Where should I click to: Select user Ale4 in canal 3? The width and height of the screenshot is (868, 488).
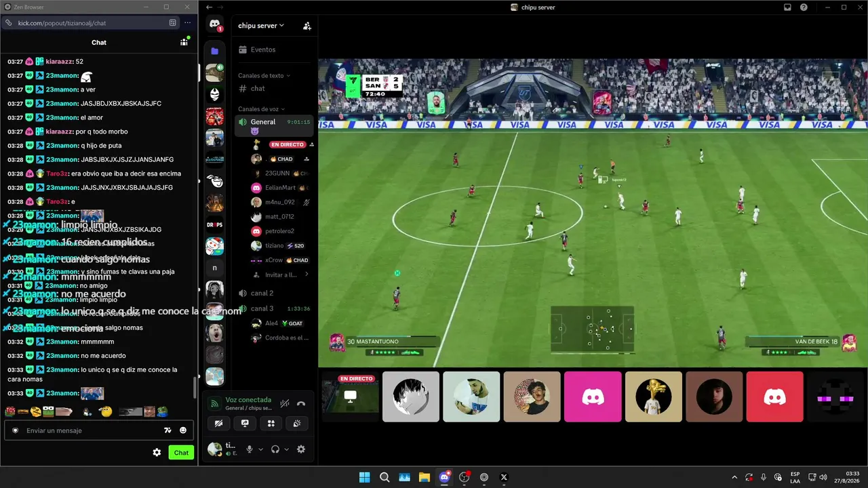[279, 323]
